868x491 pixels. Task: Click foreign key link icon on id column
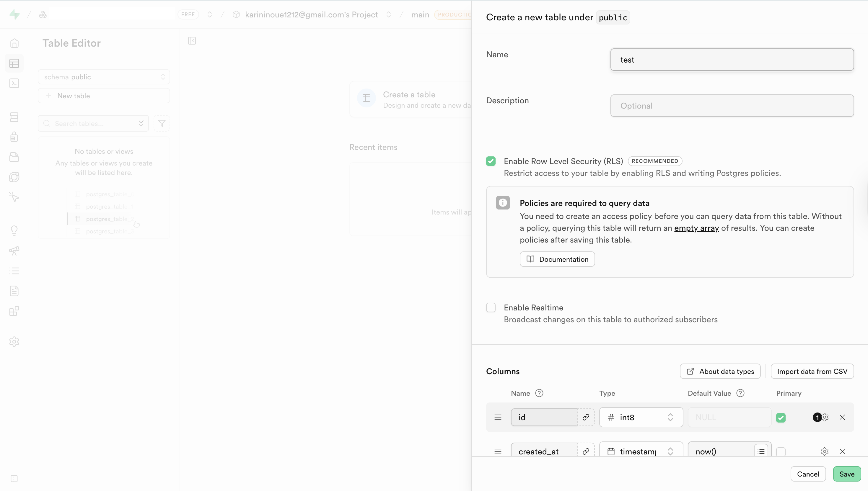click(586, 417)
